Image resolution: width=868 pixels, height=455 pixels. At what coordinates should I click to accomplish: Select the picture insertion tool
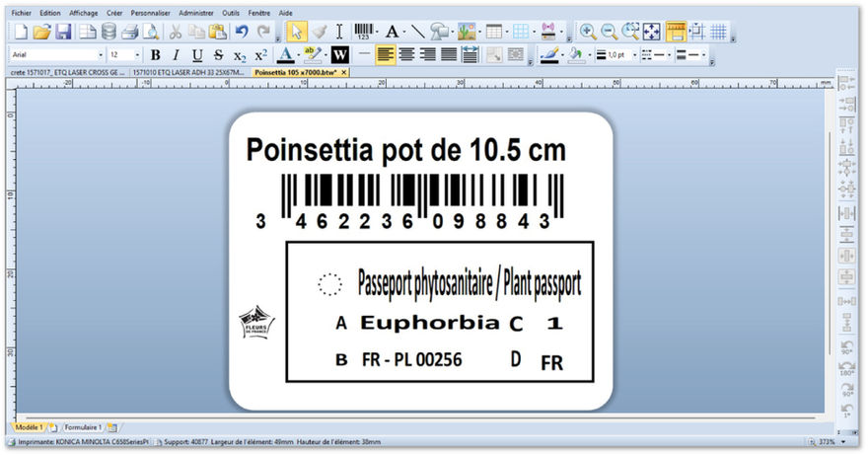(x=467, y=32)
